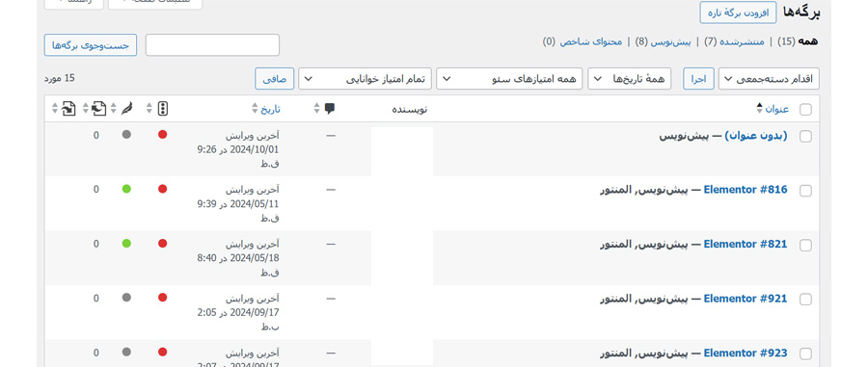Screen dimensions: 868x367
Task: Show all pages via همه (15) filter
Action: point(798,41)
